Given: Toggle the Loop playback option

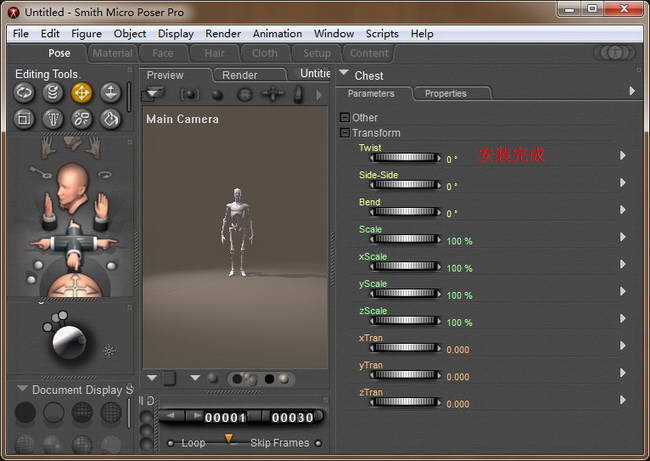Looking at the screenshot, I should [171, 443].
